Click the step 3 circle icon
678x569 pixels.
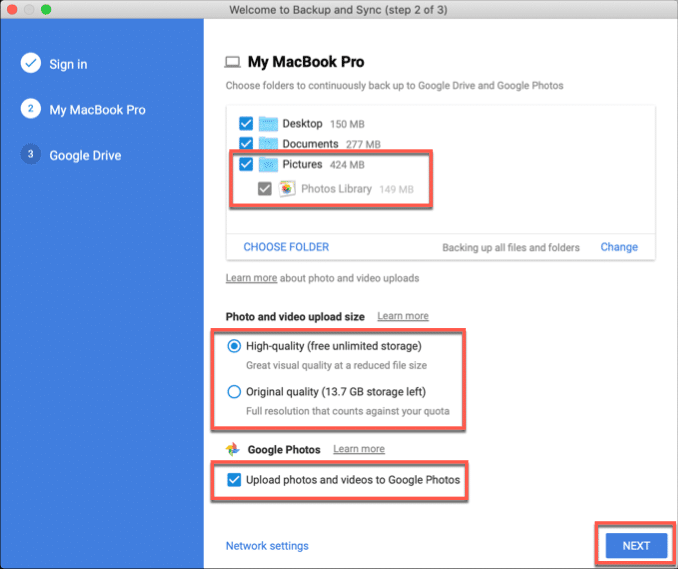[31, 155]
